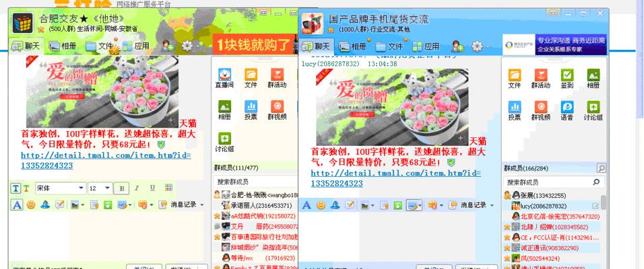644x269 pixels.
Task: Open 讨论组 icon in 合肥交友 window
Action: point(225,143)
